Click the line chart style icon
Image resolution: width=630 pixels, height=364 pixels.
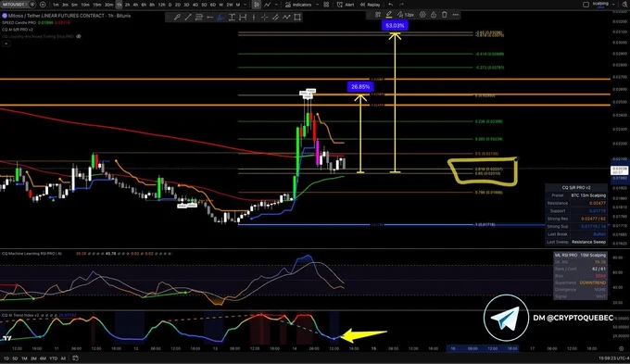tap(268, 5)
